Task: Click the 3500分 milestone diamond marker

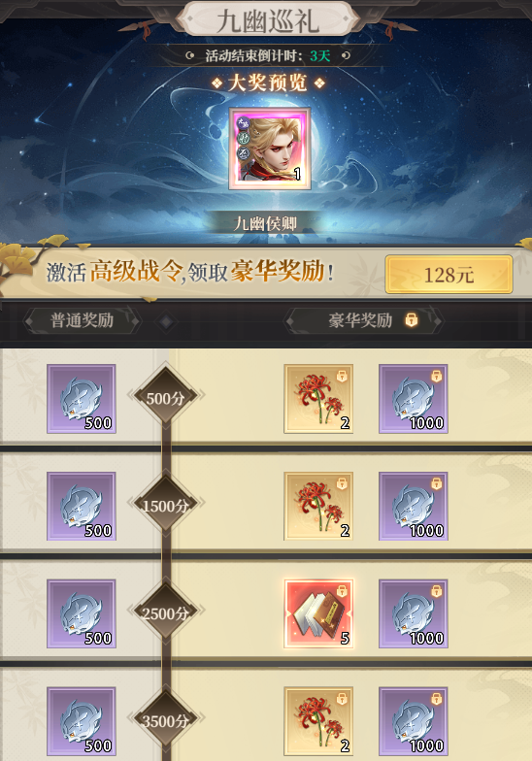Action: tap(165, 718)
